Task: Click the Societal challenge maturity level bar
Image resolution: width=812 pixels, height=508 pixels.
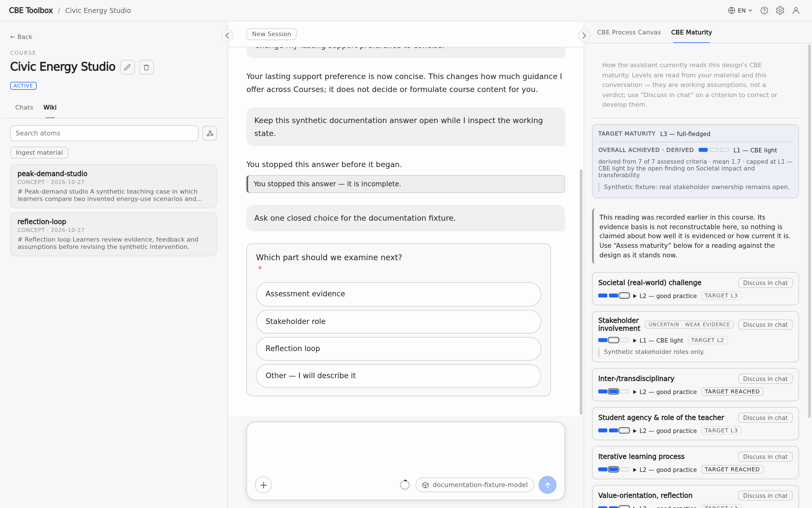Action: (614, 296)
